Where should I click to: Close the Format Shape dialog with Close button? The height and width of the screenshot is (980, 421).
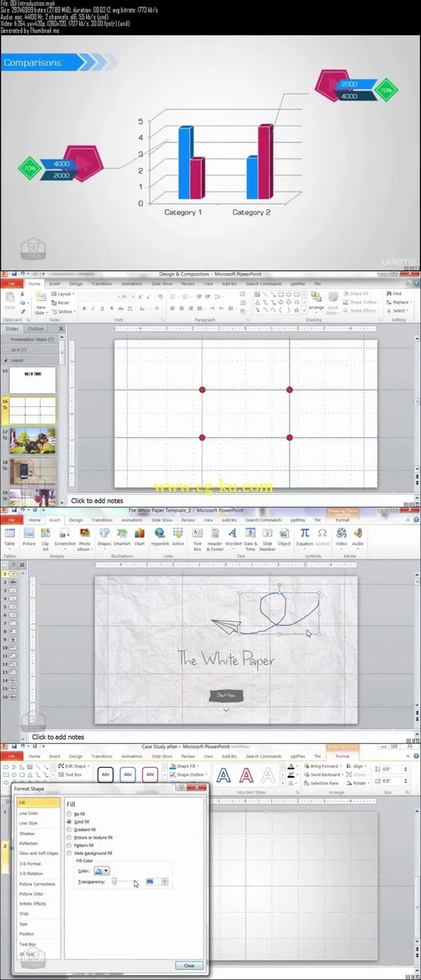(x=189, y=965)
